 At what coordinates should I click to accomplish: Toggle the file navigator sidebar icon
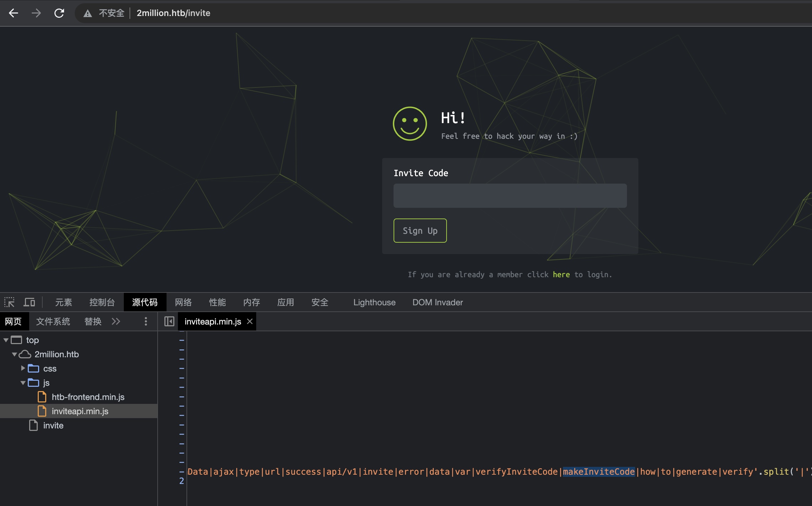click(169, 322)
